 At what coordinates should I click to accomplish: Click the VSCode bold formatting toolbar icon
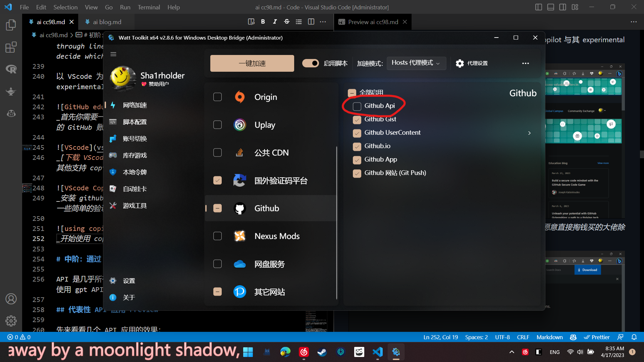click(264, 21)
